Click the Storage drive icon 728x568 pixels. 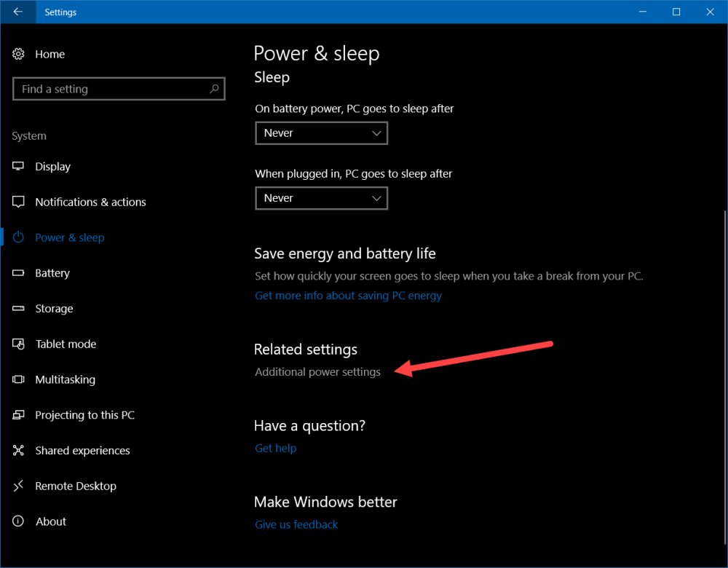tap(18, 308)
